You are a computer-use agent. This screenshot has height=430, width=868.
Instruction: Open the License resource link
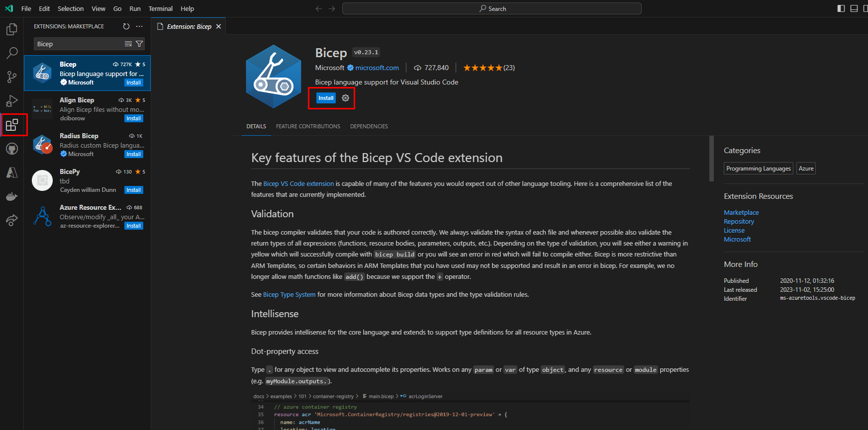coord(734,230)
